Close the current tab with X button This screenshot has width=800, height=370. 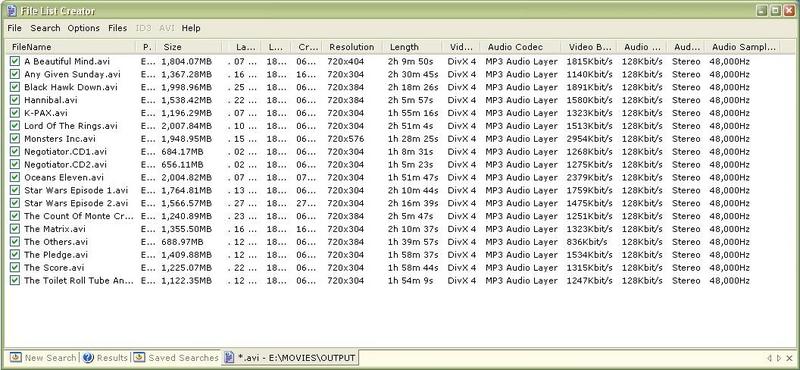790,358
